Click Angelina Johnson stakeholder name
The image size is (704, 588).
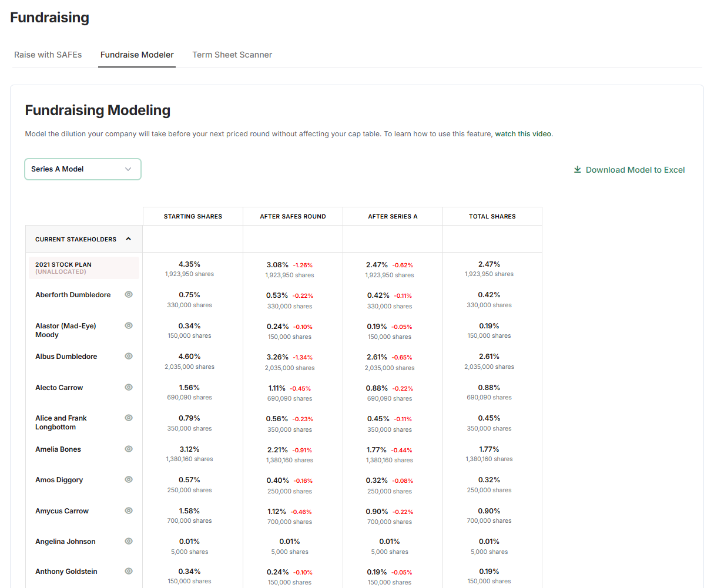(65, 542)
